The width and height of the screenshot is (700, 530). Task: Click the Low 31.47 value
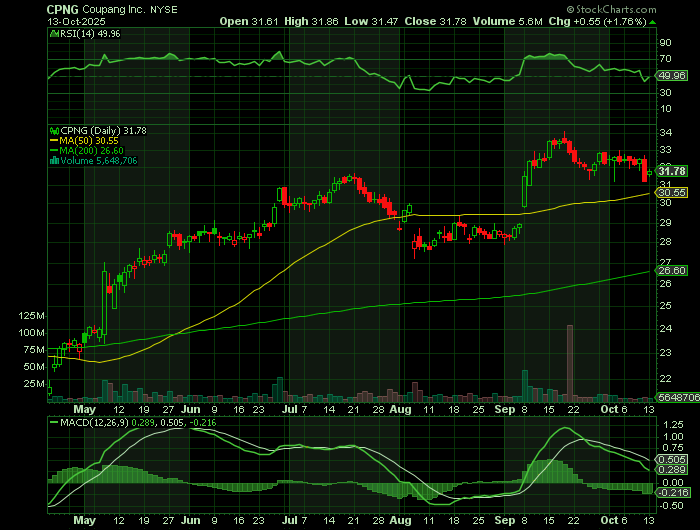[x=371, y=21]
